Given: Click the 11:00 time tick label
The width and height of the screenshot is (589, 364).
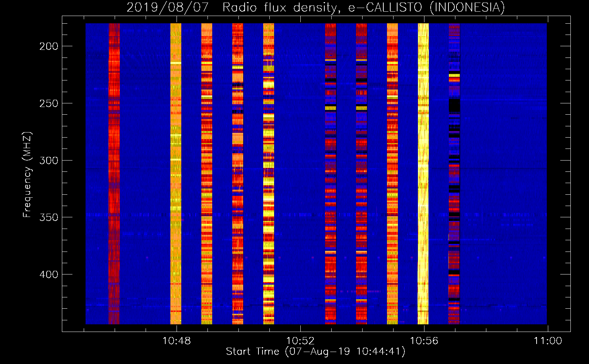Looking at the screenshot, I should (x=548, y=341).
